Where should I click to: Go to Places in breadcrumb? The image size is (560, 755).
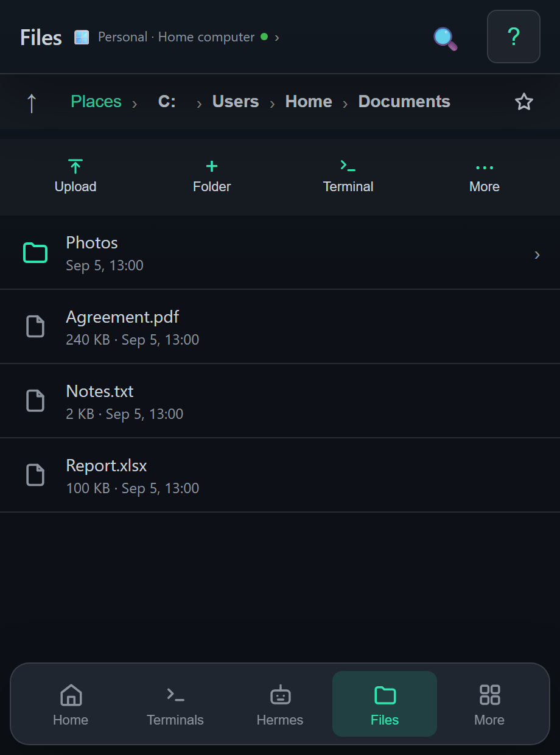pos(96,102)
